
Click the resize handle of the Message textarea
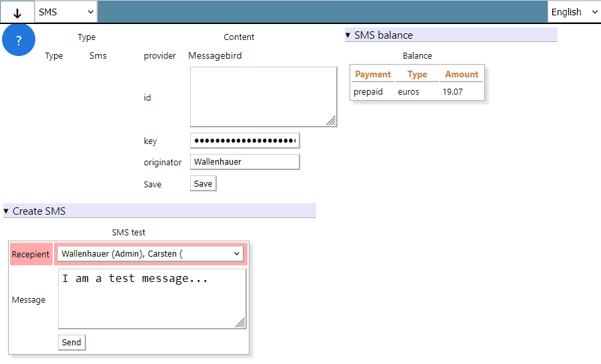point(241,323)
